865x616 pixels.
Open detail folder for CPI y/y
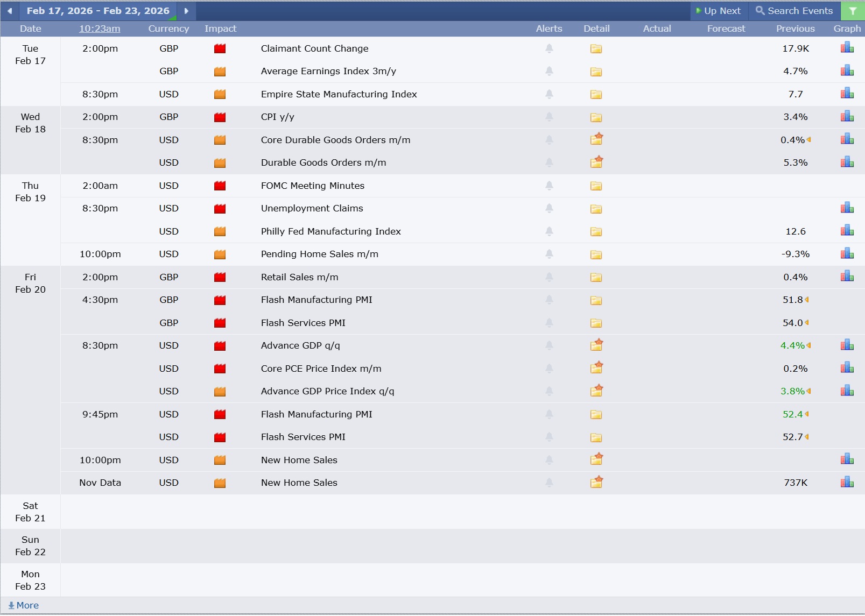click(596, 117)
